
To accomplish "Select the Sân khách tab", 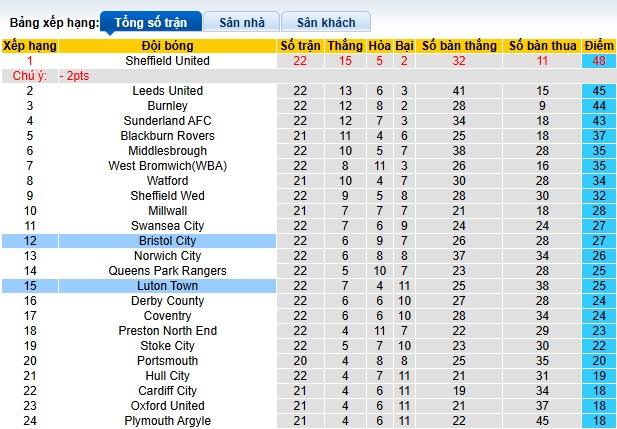I will pyautogui.click(x=326, y=21).
